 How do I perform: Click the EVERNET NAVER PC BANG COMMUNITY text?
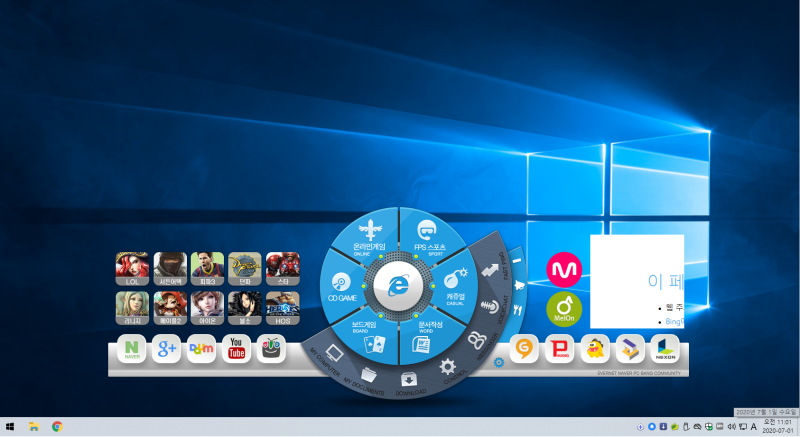coord(639,373)
